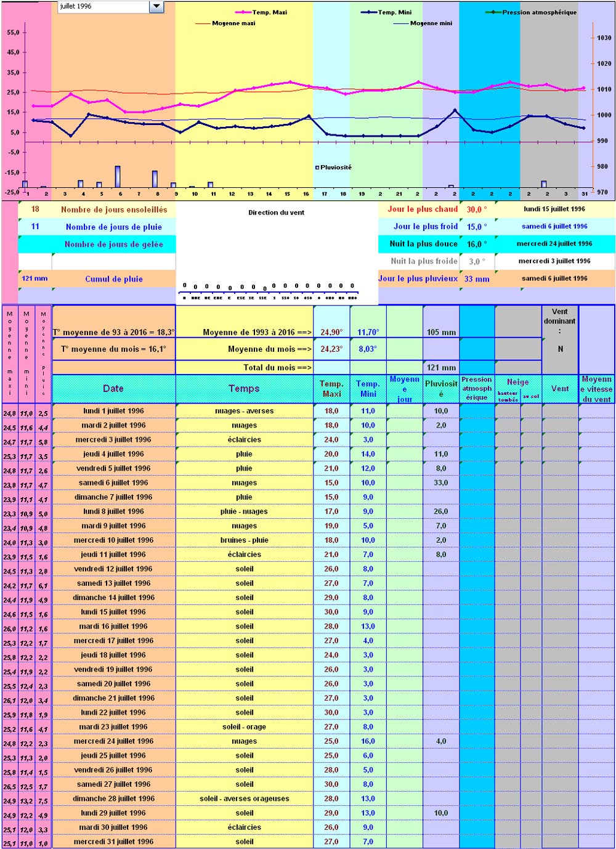Viewport: 616px width, 849px height.
Task: Click the soleil - averses orageuses weather cell
Action: [x=244, y=798]
